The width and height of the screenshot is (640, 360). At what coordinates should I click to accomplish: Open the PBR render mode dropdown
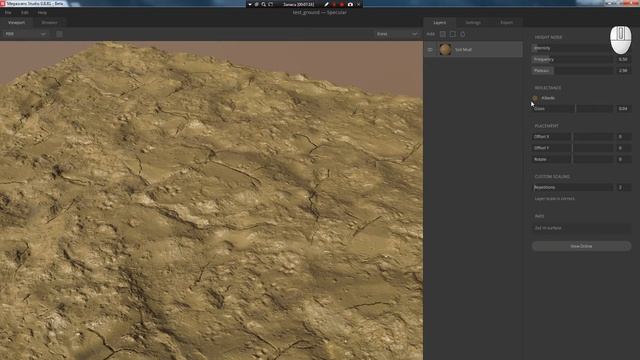point(25,34)
